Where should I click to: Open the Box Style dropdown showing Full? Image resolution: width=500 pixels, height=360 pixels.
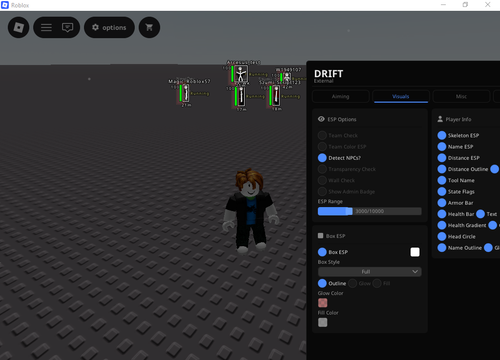pyautogui.click(x=370, y=272)
